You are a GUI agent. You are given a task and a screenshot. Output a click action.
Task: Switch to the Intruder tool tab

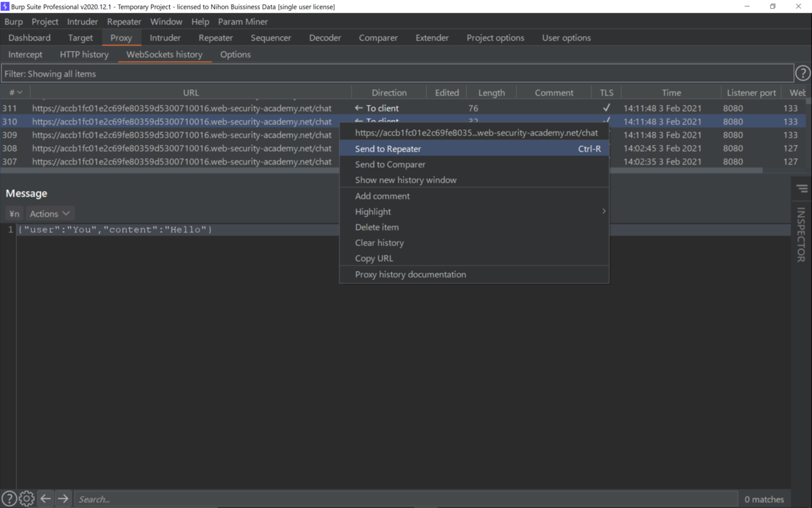pos(165,38)
